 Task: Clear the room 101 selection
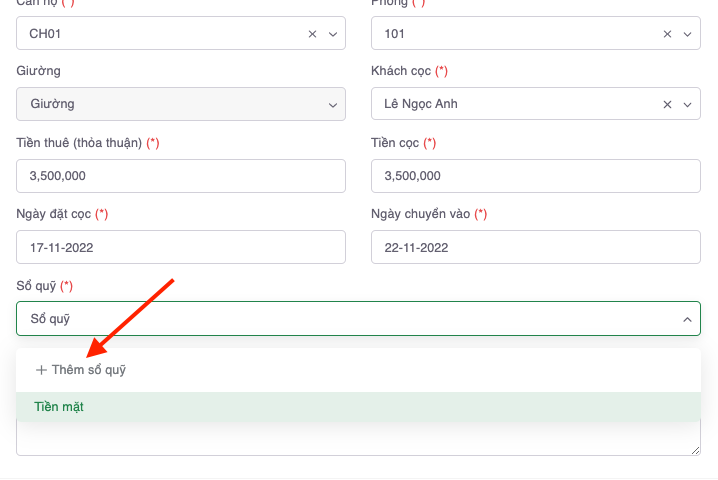coord(667,34)
